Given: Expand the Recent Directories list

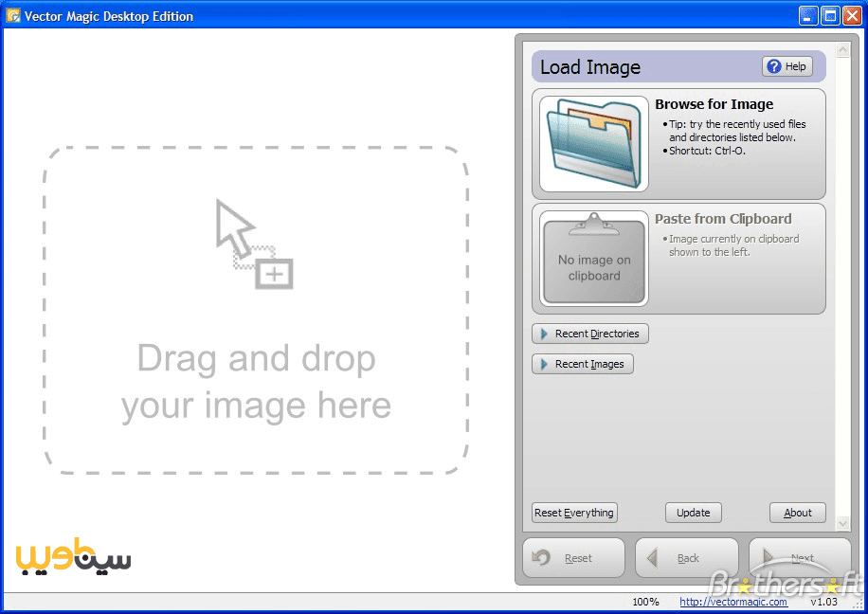Looking at the screenshot, I should pos(590,334).
